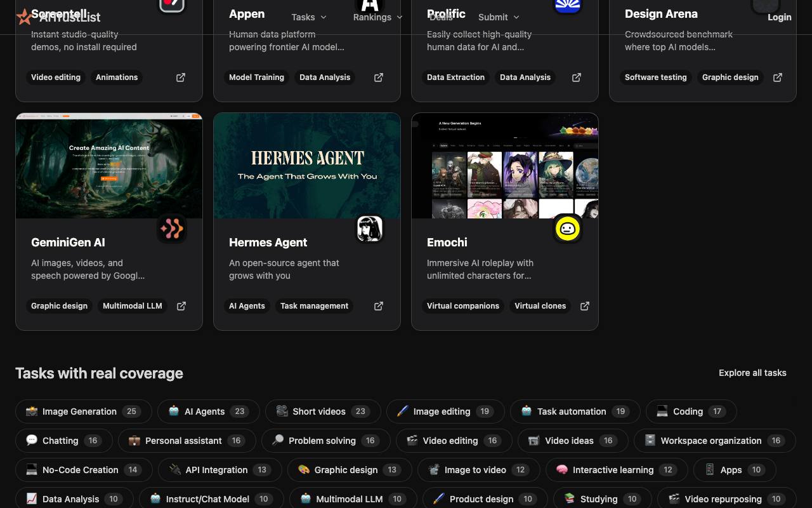Click clapperboard icon on Video editing task chip
The height and width of the screenshot is (508, 812).
coord(412,441)
